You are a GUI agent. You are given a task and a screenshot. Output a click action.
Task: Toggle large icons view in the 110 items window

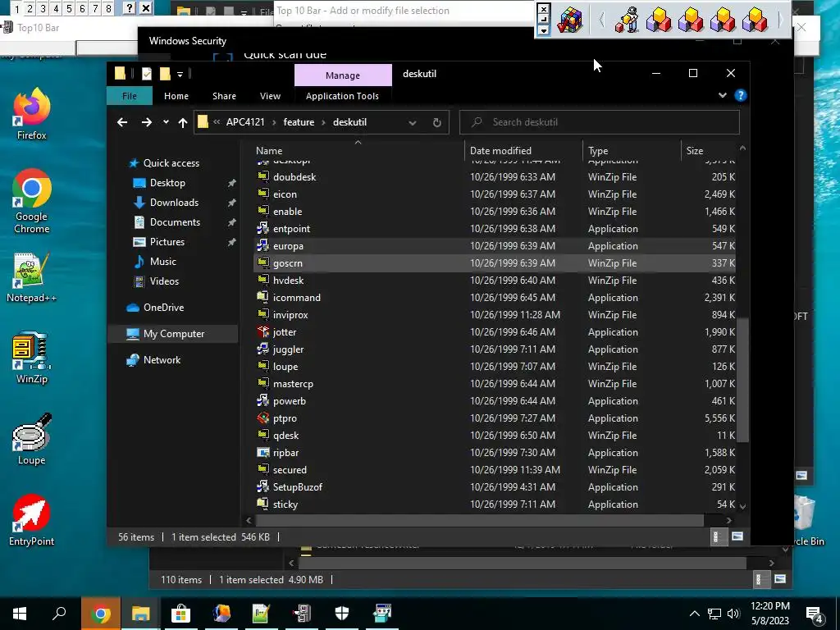(x=780, y=579)
